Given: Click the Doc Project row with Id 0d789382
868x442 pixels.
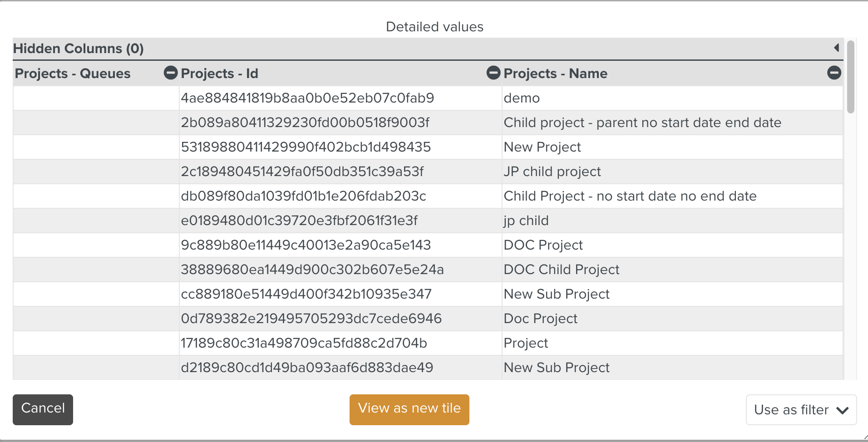Looking at the screenshot, I should point(540,319).
